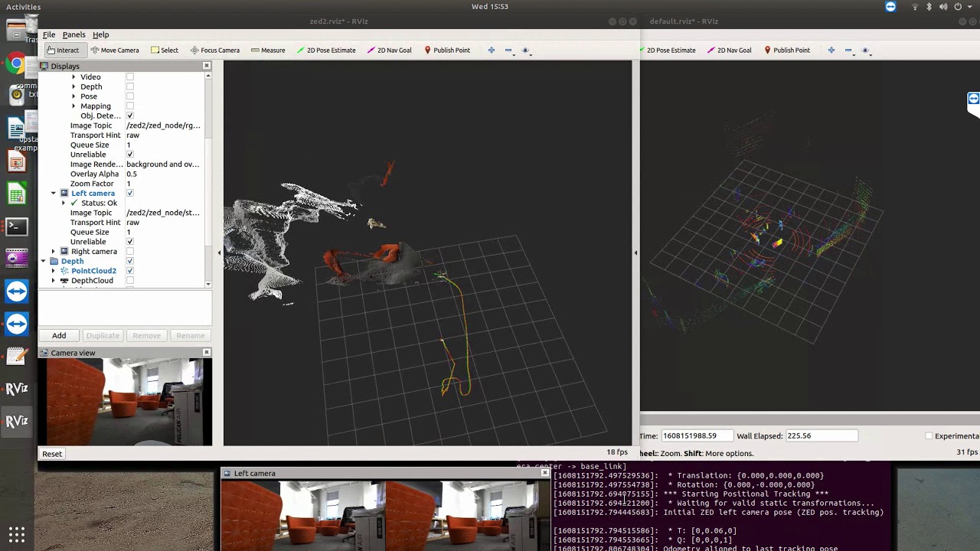
Task: Click 2D Nav Goal in zed2 RViz
Action: pos(389,50)
